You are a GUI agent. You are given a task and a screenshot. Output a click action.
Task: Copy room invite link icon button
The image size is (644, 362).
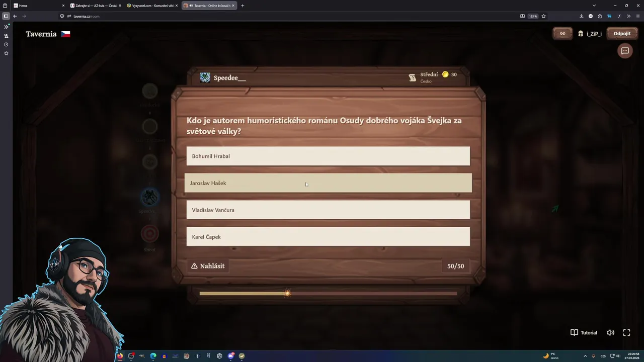562,34
